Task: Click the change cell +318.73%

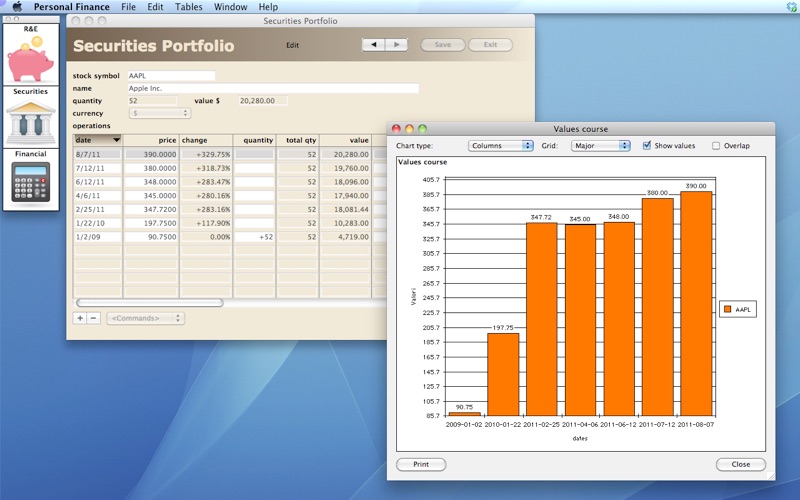Action: (206, 168)
